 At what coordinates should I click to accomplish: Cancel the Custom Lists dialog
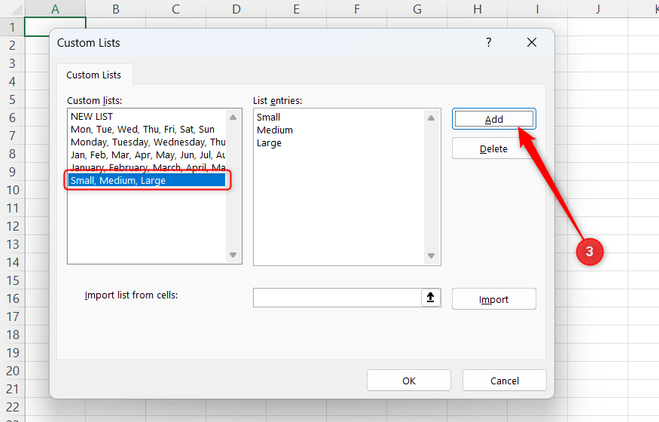point(504,381)
